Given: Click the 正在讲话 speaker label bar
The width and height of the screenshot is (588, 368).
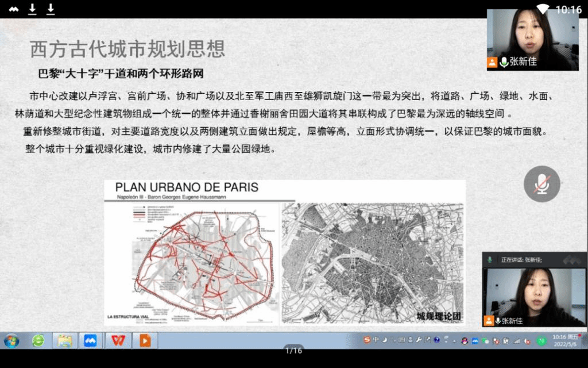Looking at the screenshot, I should (x=521, y=260).
